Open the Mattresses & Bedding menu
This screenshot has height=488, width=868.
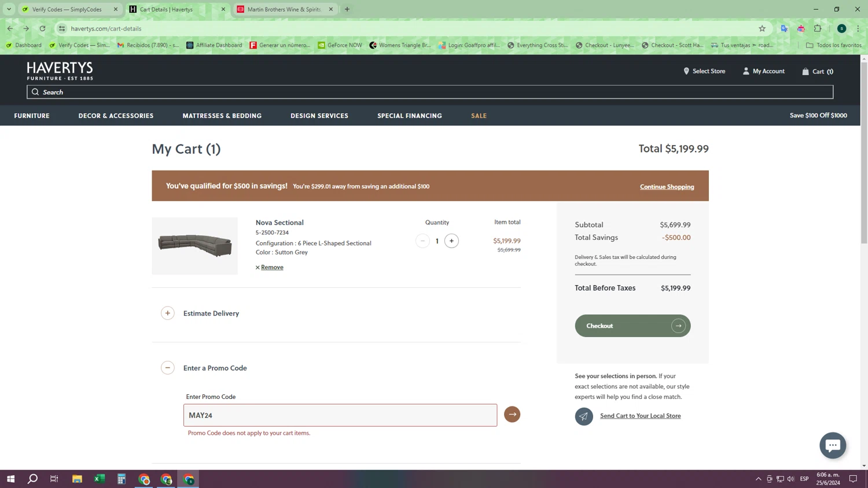click(222, 116)
